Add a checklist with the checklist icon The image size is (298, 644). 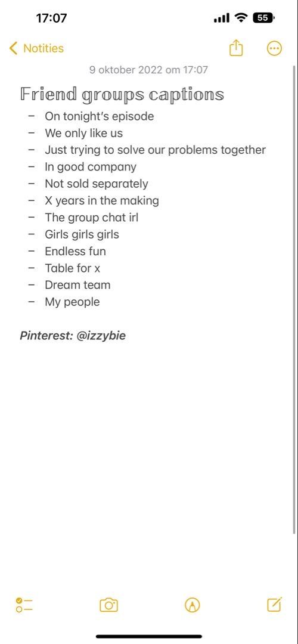(x=24, y=605)
